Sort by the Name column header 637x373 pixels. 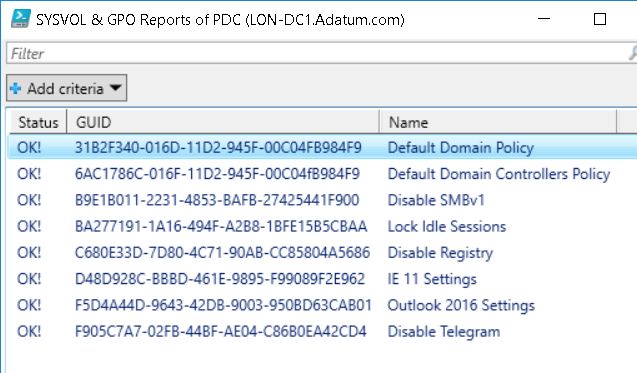click(x=498, y=122)
